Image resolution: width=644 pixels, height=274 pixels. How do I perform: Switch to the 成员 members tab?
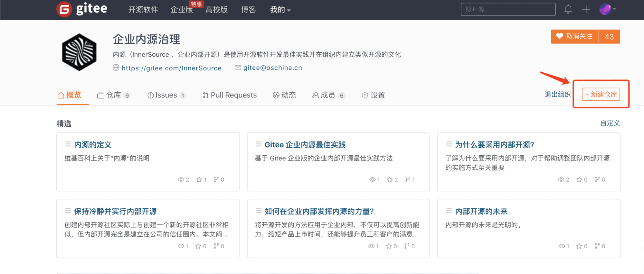point(329,95)
